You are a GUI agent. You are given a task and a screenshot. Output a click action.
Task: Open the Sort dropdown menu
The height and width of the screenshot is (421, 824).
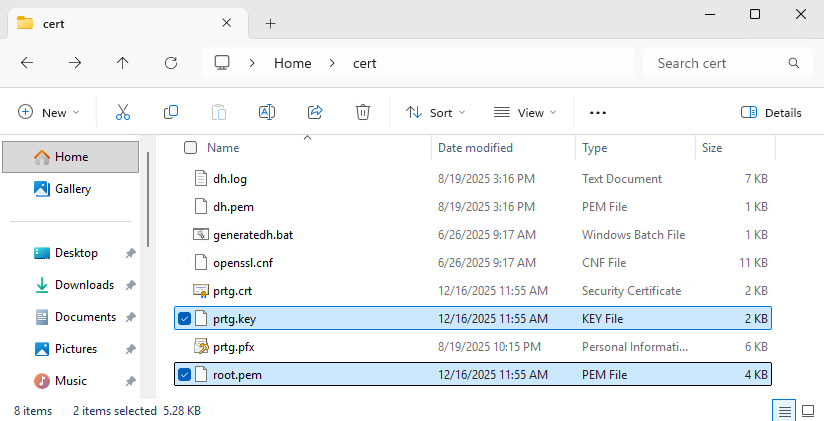435,113
